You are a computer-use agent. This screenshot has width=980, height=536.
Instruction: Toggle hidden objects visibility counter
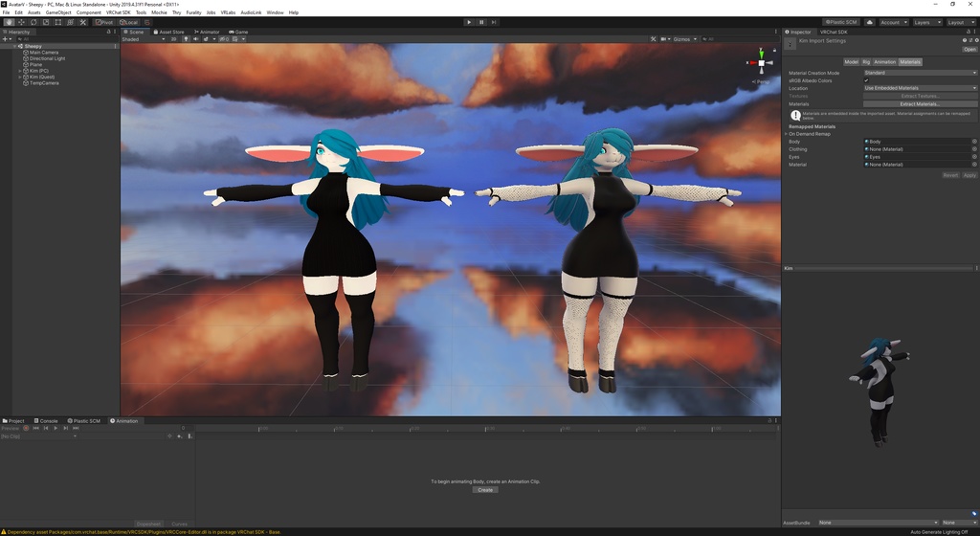pos(224,38)
